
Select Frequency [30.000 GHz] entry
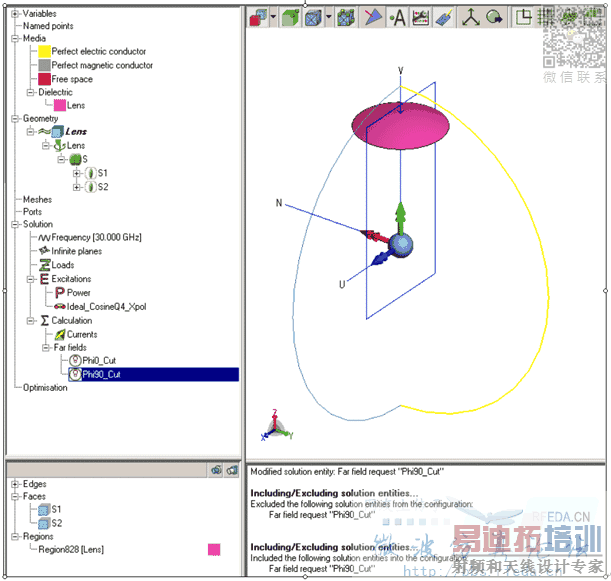click(x=96, y=237)
